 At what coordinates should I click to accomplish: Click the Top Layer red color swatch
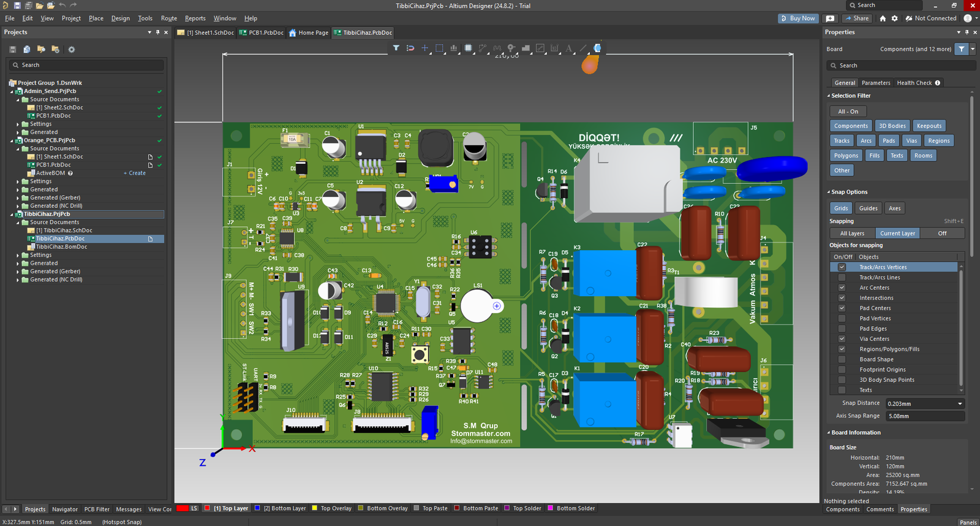pos(207,508)
